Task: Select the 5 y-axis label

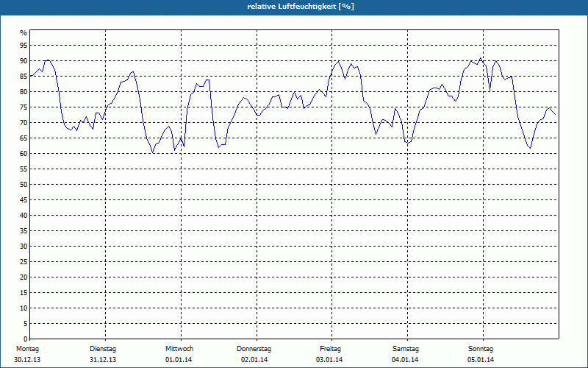Action: tap(26, 324)
